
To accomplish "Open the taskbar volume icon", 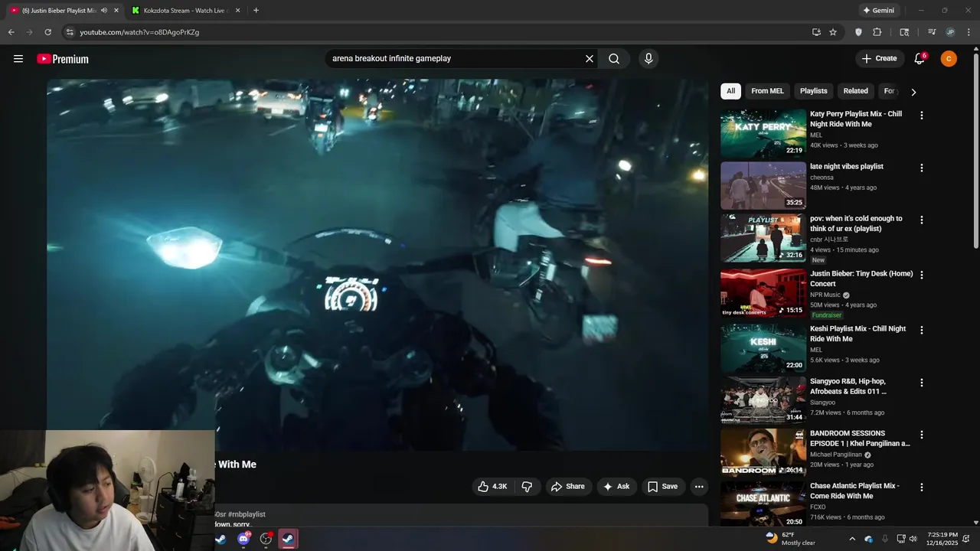I will (x=913, y=539).
